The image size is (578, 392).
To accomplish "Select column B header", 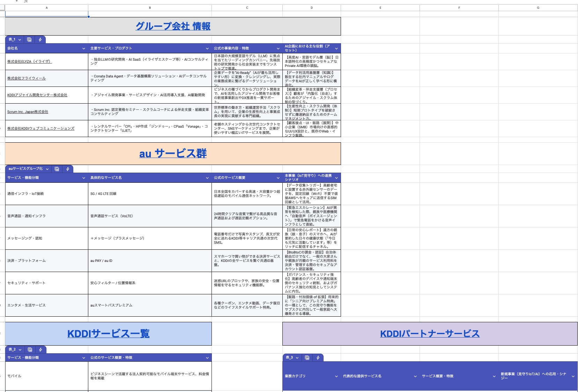I will pyautogui.click(x=150, y=8).
